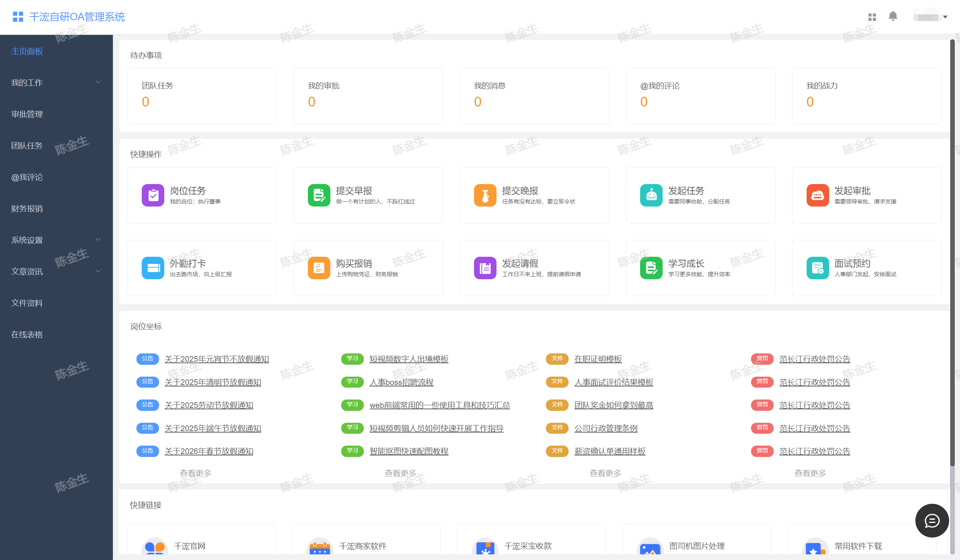Open 关于2025劳动节放假通知 link
The image size is (960, 560).
click(x=209, y=405)
